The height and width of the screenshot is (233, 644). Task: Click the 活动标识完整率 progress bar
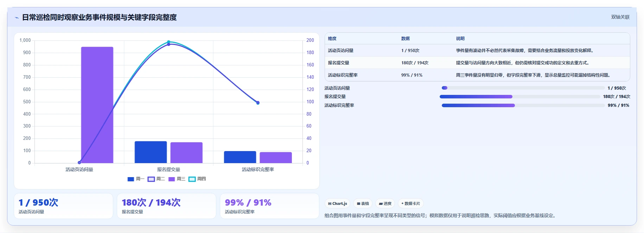pyautogui.click(x=523, y=105)
